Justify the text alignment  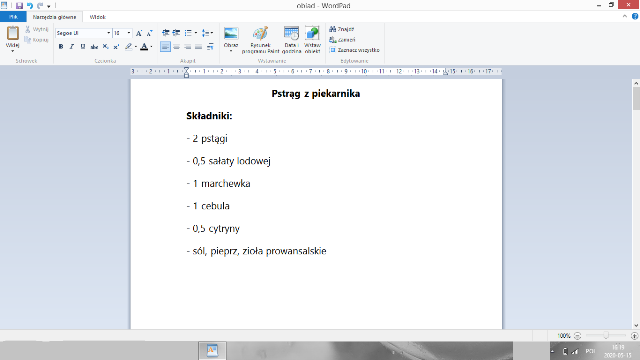point(198,47)
